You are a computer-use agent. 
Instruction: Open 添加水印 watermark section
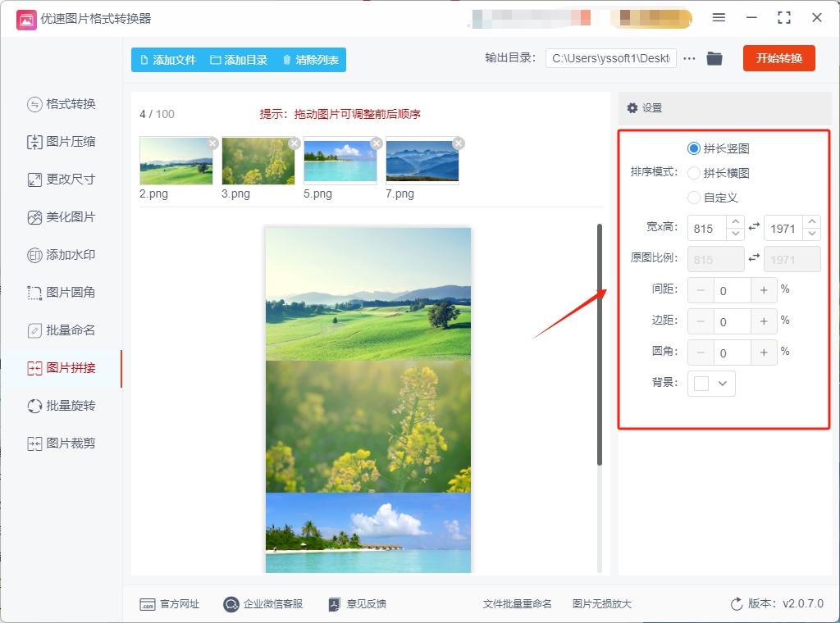click(x=61, y=255)
